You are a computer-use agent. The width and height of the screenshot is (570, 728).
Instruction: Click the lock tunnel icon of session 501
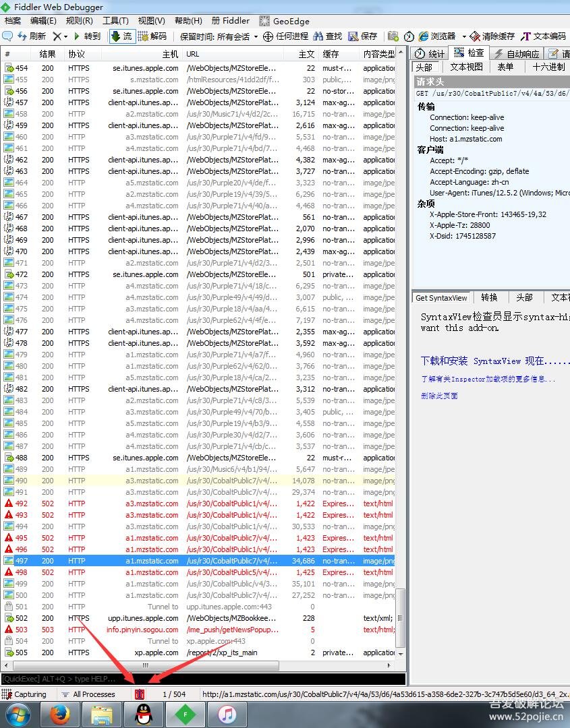coord(9,607)
